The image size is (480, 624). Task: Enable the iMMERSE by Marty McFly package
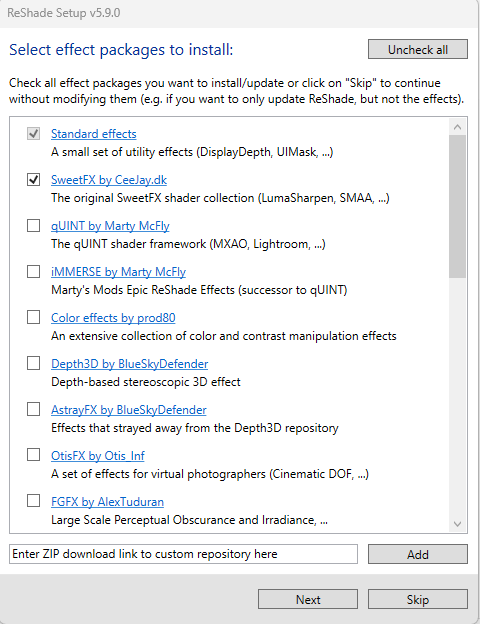(33, 271)
